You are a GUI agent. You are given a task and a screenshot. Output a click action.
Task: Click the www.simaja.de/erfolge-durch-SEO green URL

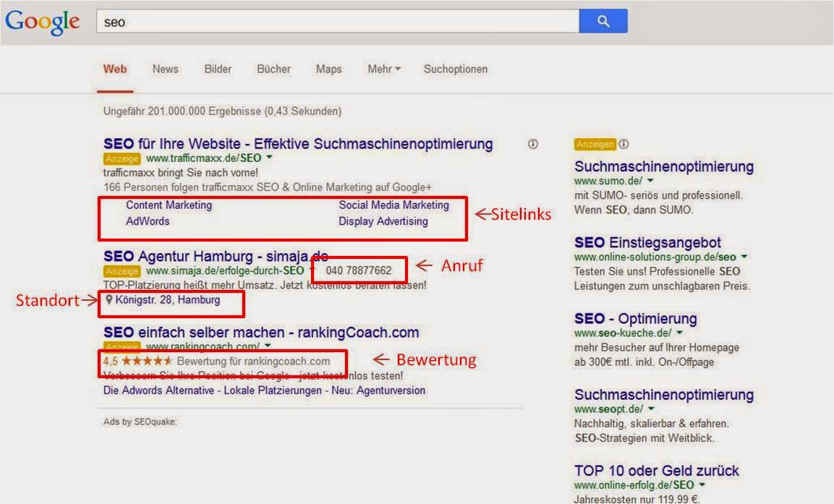tap(225, 270)
